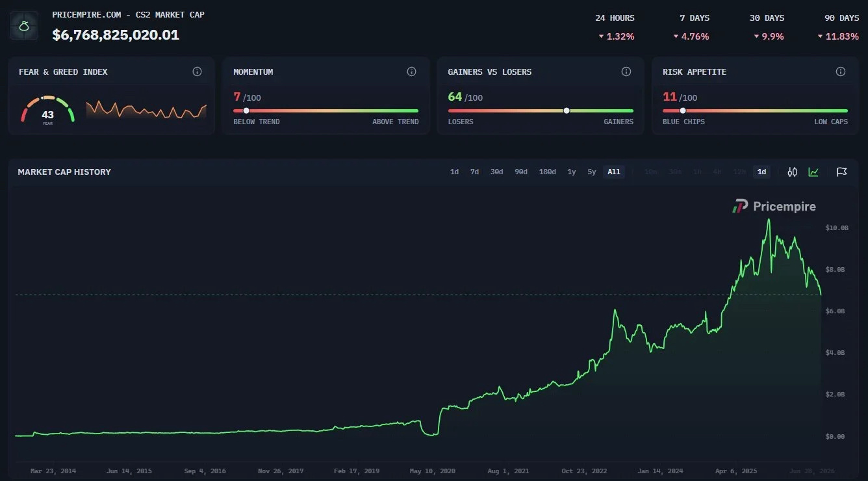Choose the 12h candle interval
The image size is (868, 481).
pos(739,172)
